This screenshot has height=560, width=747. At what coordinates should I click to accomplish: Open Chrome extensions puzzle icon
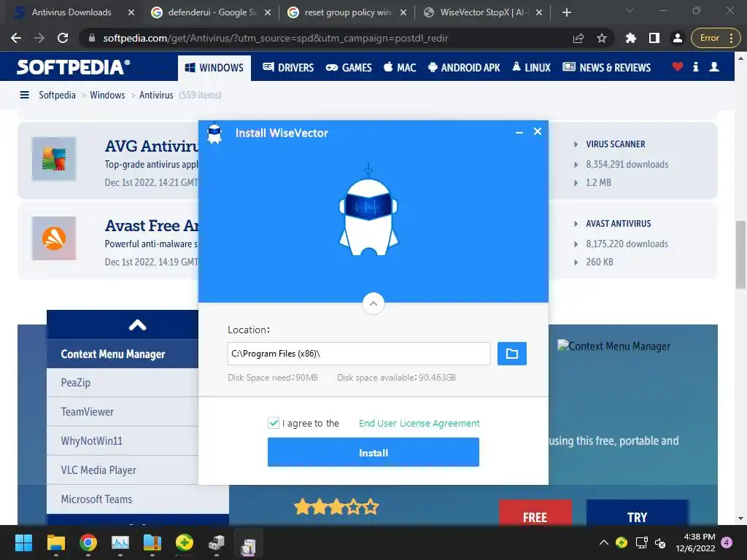(631, 38)
